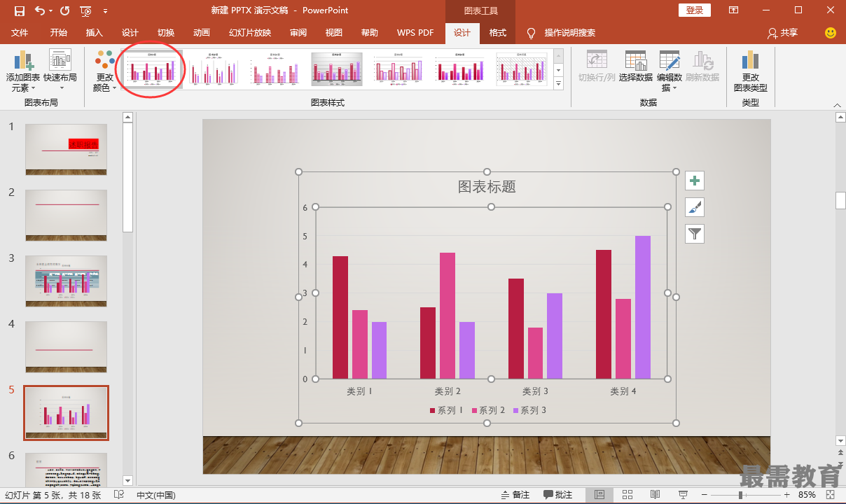Screen dimensions: 846x504
Task: Click the smiley feedback icon
Action: tap(831, 33)
